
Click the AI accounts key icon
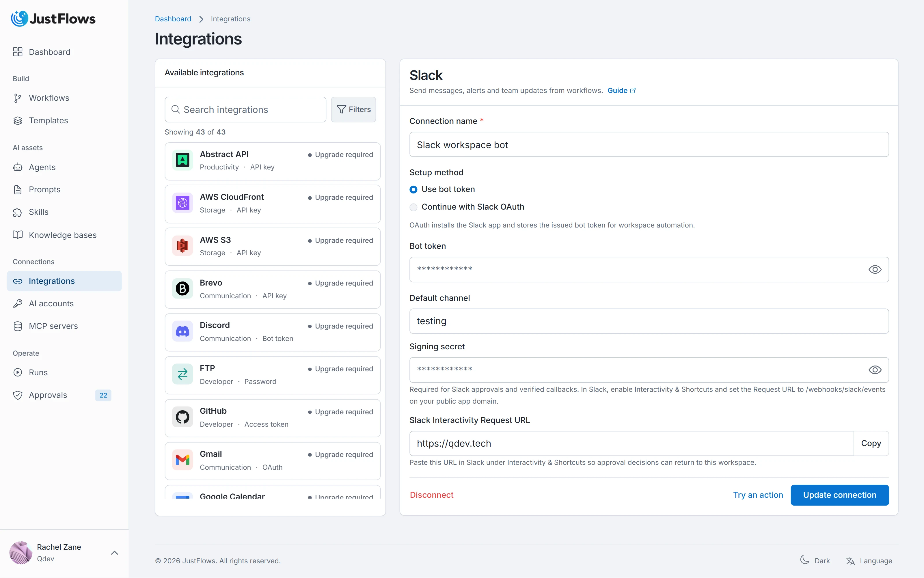(x=18, y=303)
